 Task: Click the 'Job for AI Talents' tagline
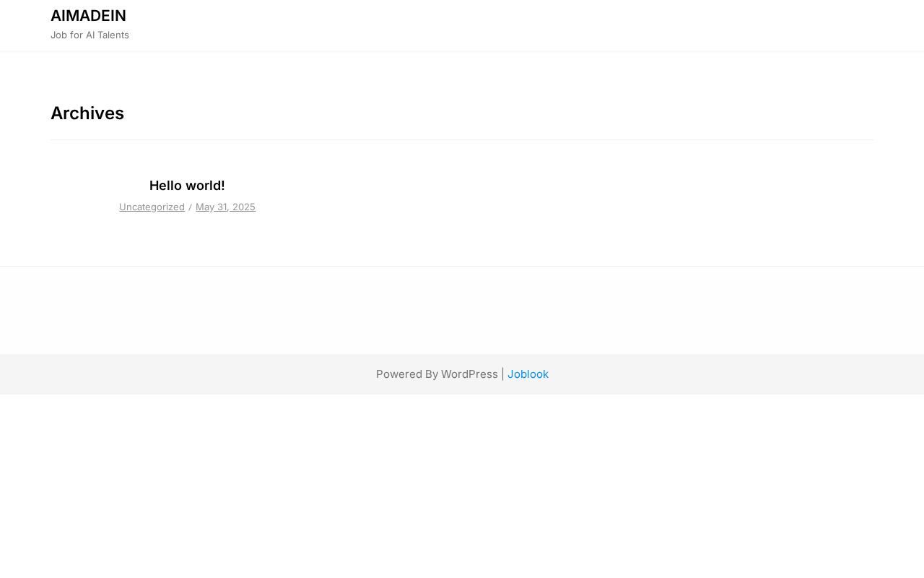pos(90,35)
